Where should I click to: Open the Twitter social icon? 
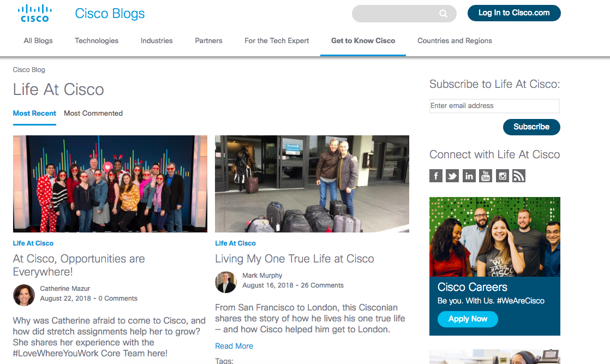coord(452,176)
